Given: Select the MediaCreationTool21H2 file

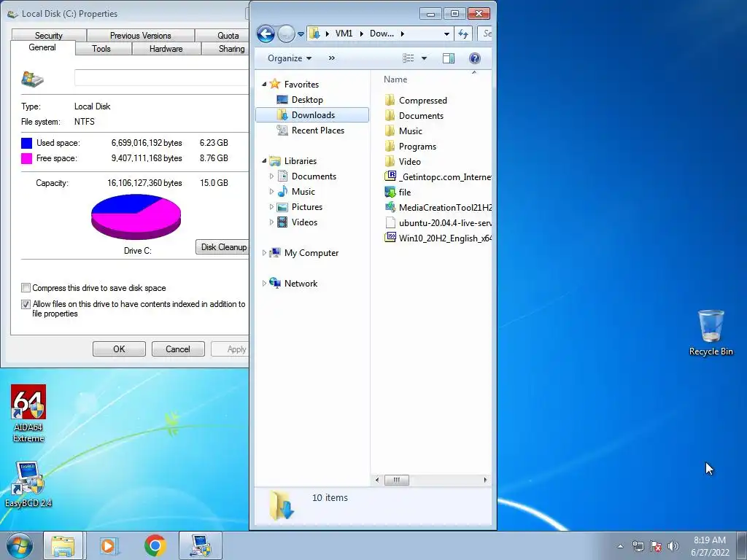Looking at the screenshot, I should [x=438, y=207].
